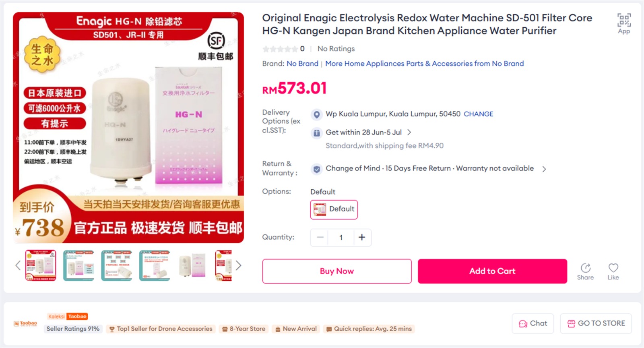Click the Taobao store logo
The image size is (644, 348).
pyautogui.click(x=25, y=323)
